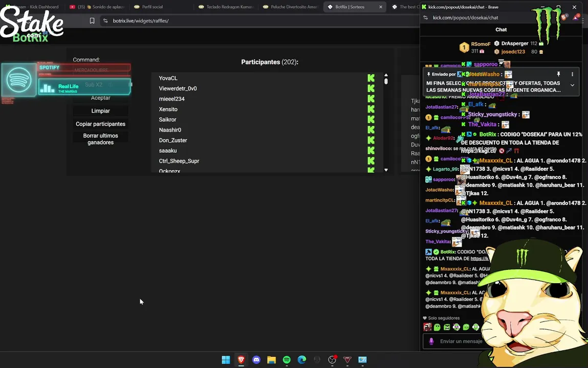Click the microphone icon in chat input
588x368 pixels.
click(431, 341)
